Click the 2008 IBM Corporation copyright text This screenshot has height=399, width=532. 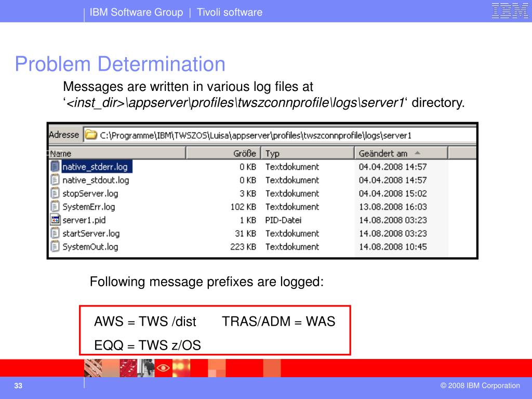pos(480,385)
